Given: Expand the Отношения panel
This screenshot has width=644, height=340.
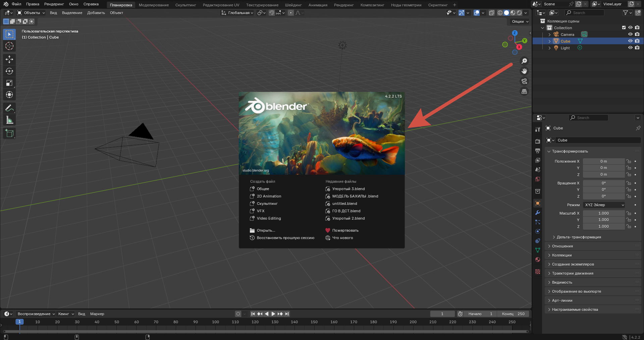Looking at the screenshot, I should [562, 246].
